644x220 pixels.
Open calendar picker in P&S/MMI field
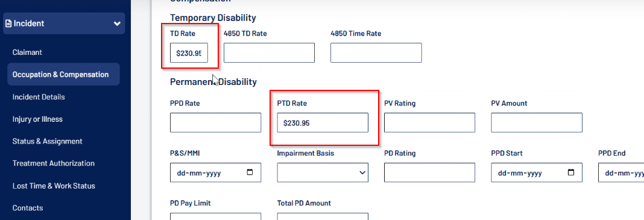point(250,172)
